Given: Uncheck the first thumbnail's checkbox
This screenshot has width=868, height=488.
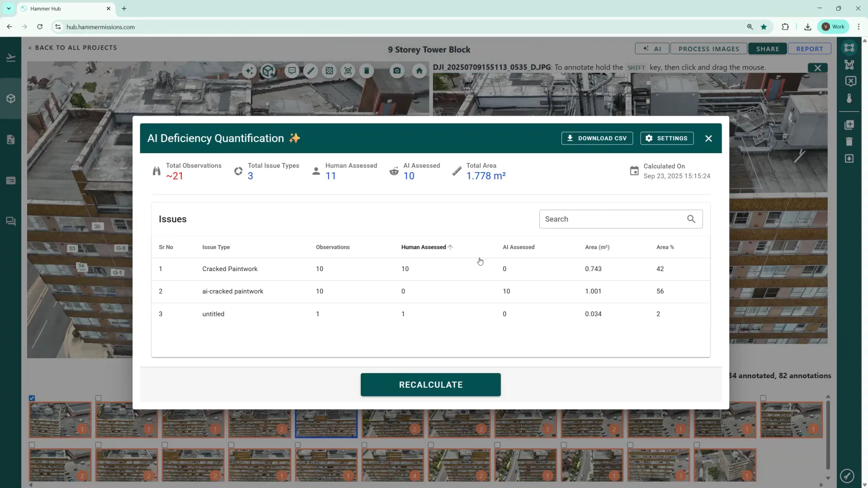Looking at the screenshot, I should pos(32,398).
